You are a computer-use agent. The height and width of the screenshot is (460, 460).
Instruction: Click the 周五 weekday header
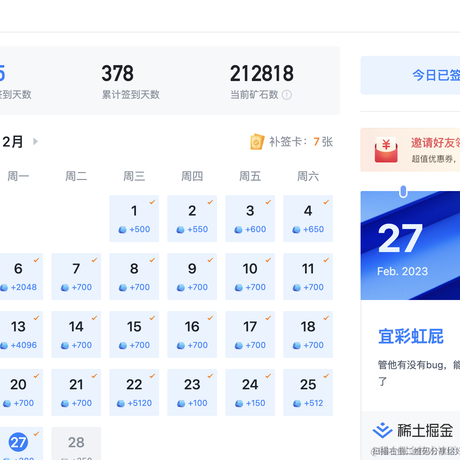250,176
